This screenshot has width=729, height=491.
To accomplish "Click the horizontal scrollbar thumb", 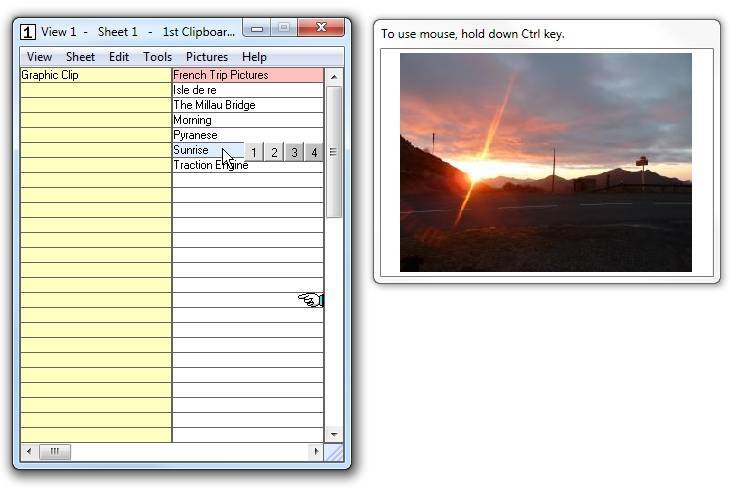I will [55, 451].
